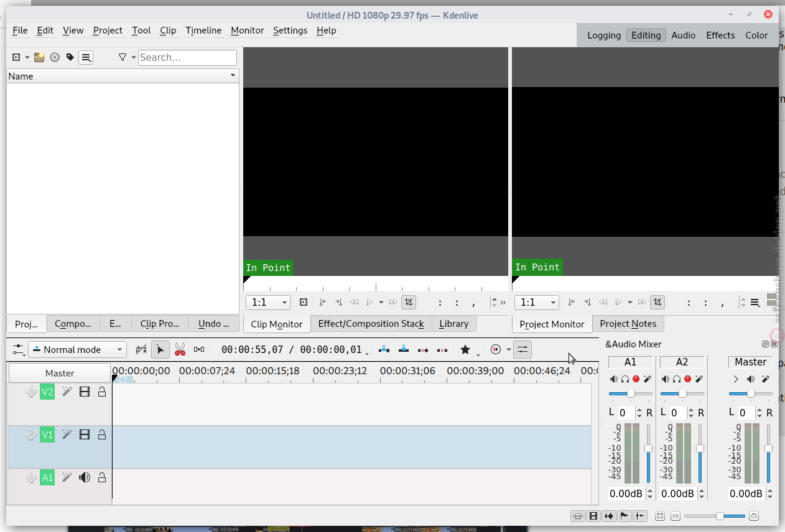Toggle fit zoom to project icon
Image resolution: width=785 pixels, height=532 pixels.
pyautogui.click(x=660, y=516)
